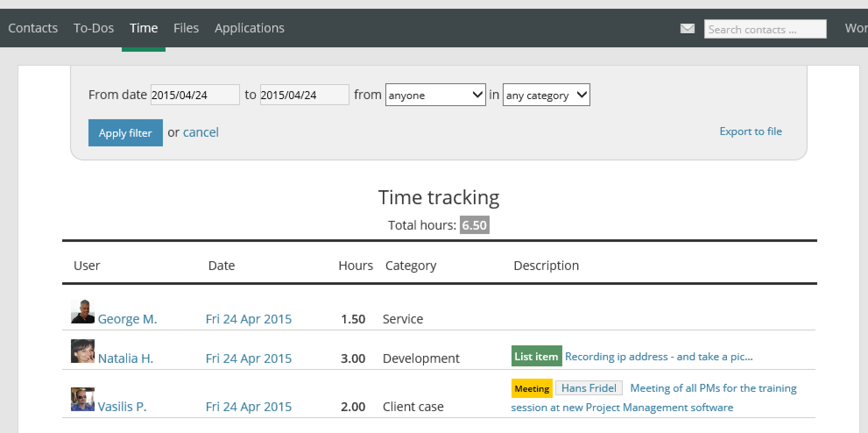Click the Apply filter button
This screenshot has height=433, width=868.
(125, 132)
